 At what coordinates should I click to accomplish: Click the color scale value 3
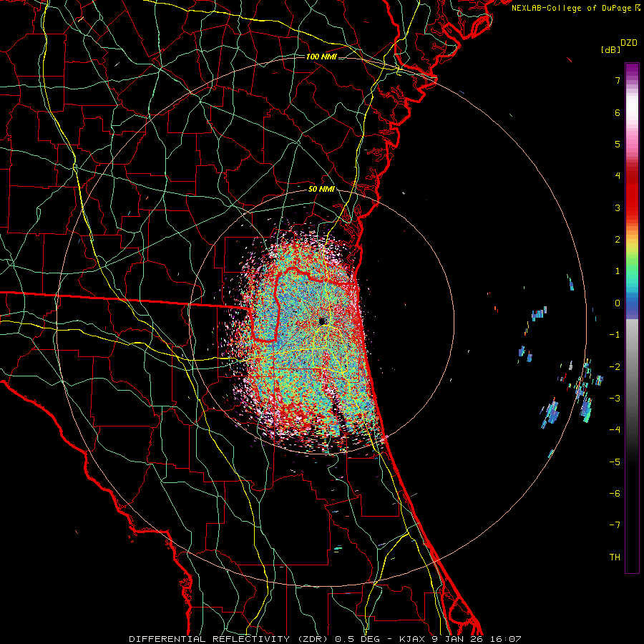pyautogui.click(x=618, y=208)
